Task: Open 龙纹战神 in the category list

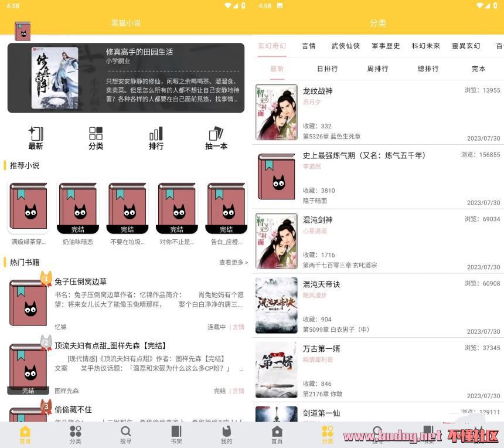Action: click(378, 112)
